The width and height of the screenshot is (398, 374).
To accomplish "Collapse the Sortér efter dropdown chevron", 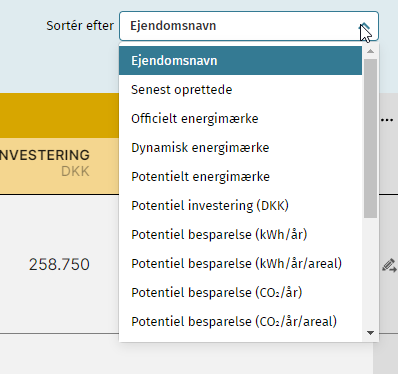I will 365,26.
